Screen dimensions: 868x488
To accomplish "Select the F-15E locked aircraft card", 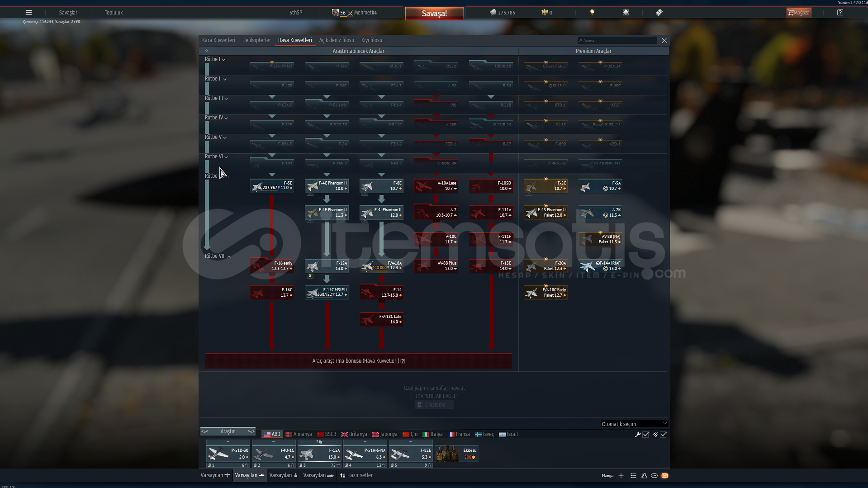I will pyautogui.click(x=491, y=266).
